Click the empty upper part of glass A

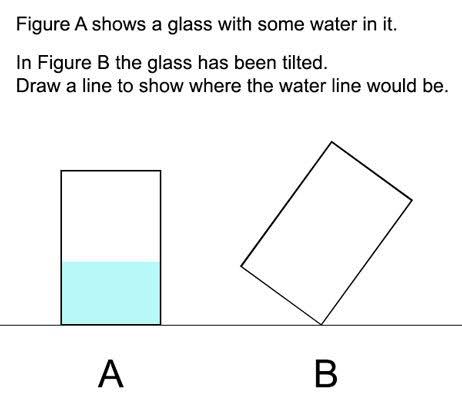click(111, 216)
